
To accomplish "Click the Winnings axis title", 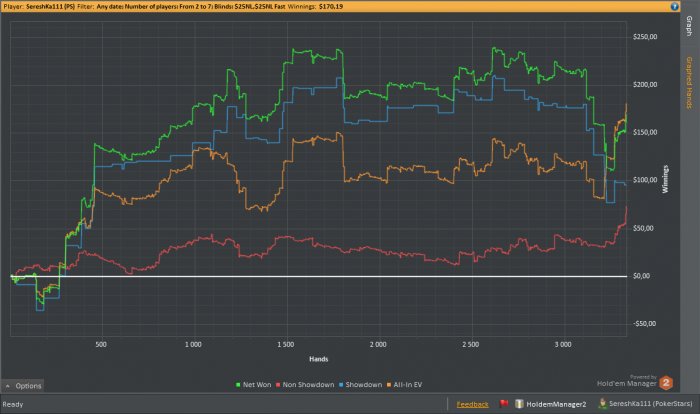I will (x=665, y=179).
